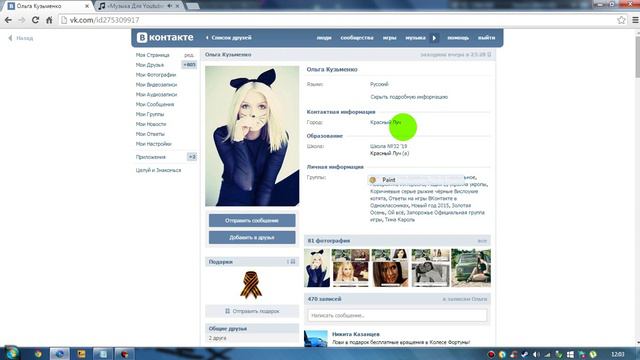Bookmark this page with the star icon
This screenshot has height=360, width=640.
click(x=621, y=20)
